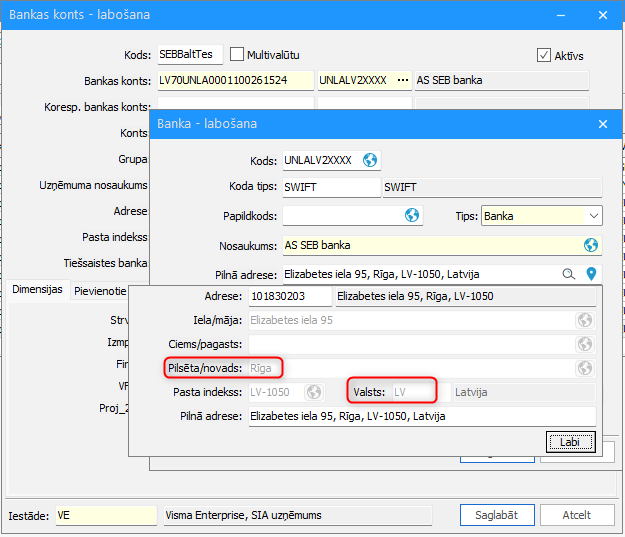Click Saglabāt in Bankas konts window
The width and height of the screenshot is (625, 537).
[x=497, y=515]
